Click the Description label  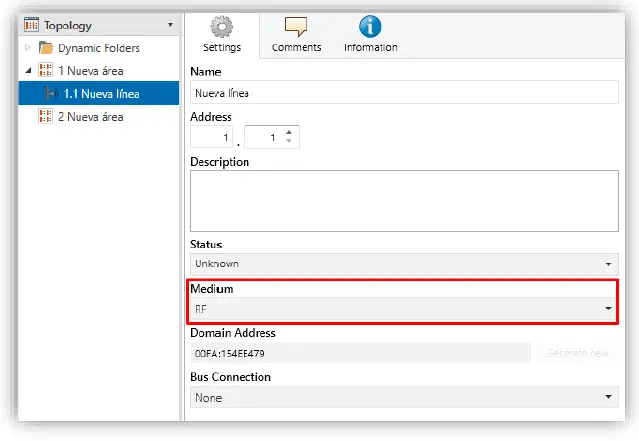click(219, 162)
